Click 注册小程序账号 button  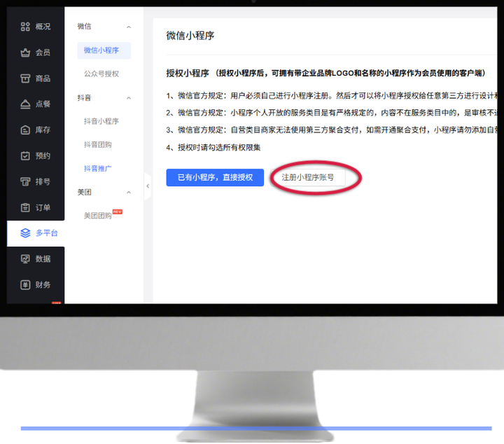coord(308,177)
